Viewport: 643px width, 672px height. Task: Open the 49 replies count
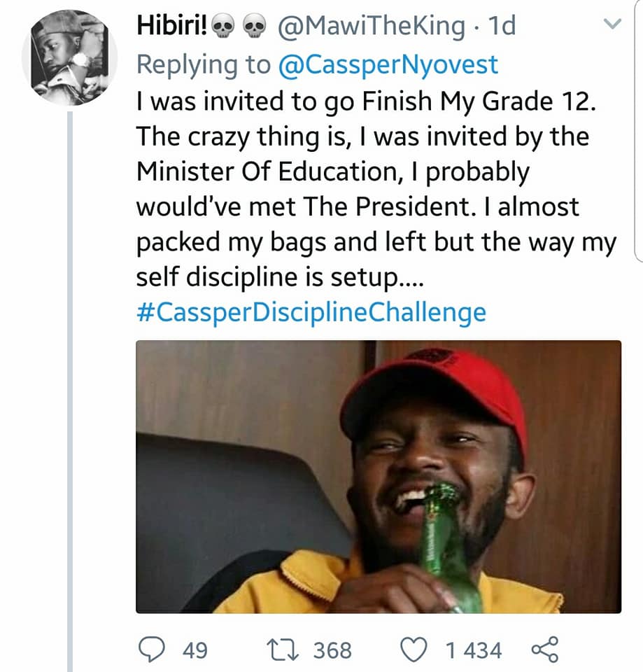tap(195, 650)
